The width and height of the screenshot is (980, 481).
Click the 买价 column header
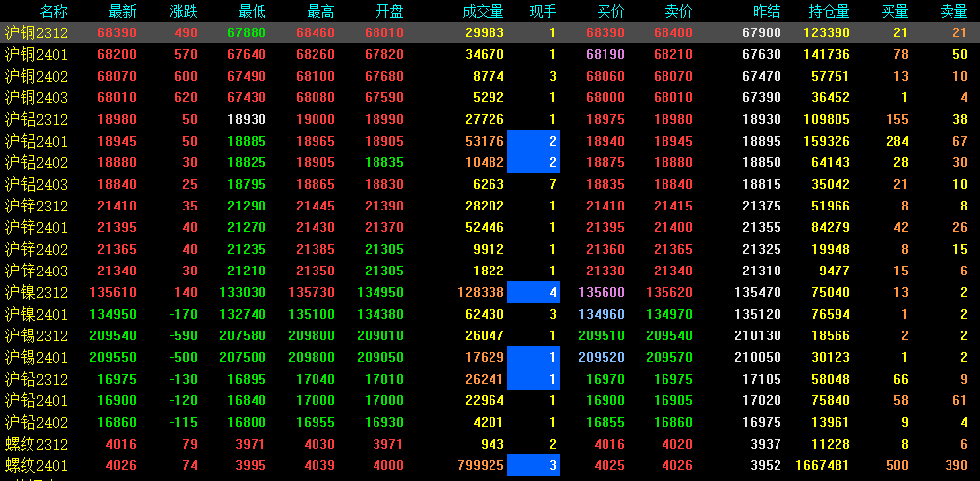click(611, 11)
